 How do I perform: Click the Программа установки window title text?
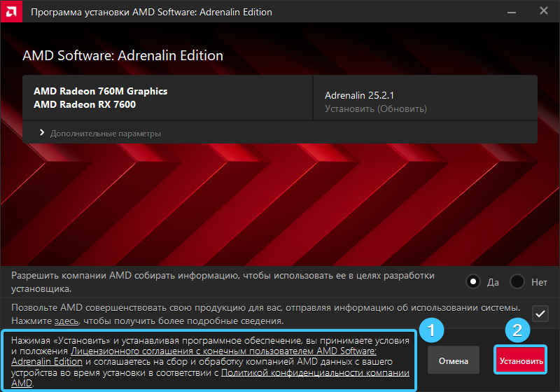pos(151,12)
